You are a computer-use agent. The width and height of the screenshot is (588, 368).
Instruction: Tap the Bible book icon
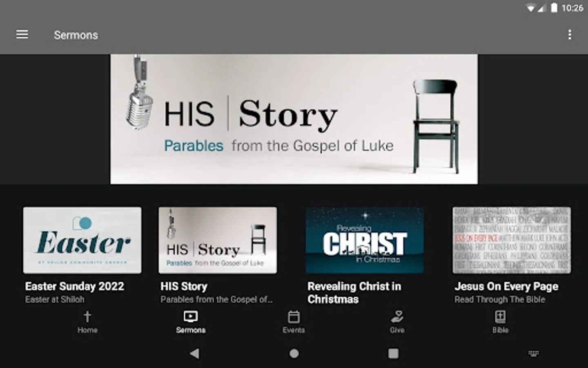tap(500, 316)
